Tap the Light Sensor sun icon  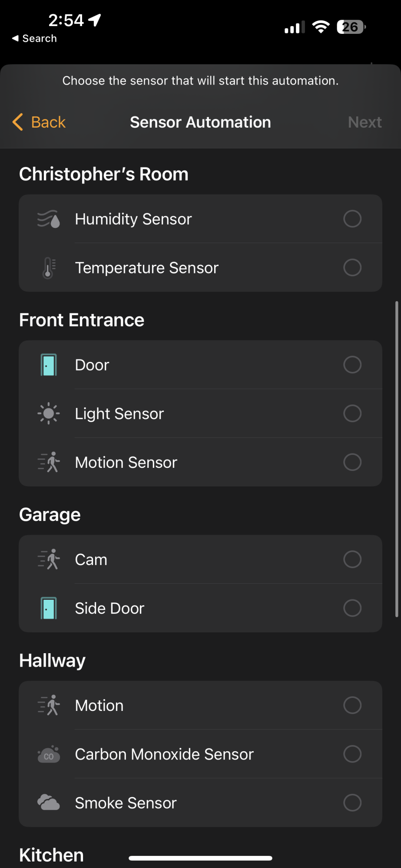tap(49, 414)
